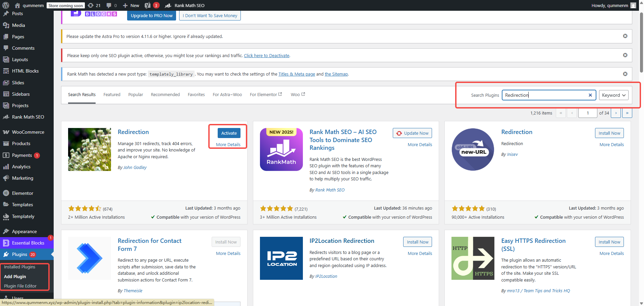Viewport: 644px width, 306px height.
Task: Expand the New content menu
Action: [131, 5]
